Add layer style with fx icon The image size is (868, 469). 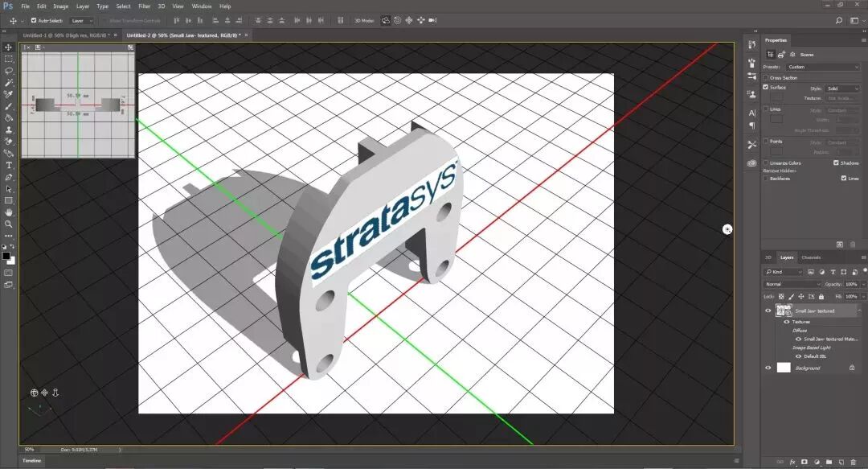[x=792, y=462]
